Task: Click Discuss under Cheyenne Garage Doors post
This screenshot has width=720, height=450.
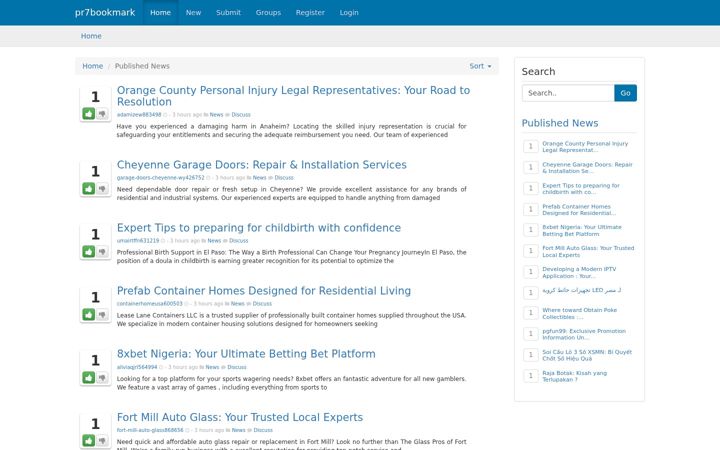Action: tap(284, 178)
